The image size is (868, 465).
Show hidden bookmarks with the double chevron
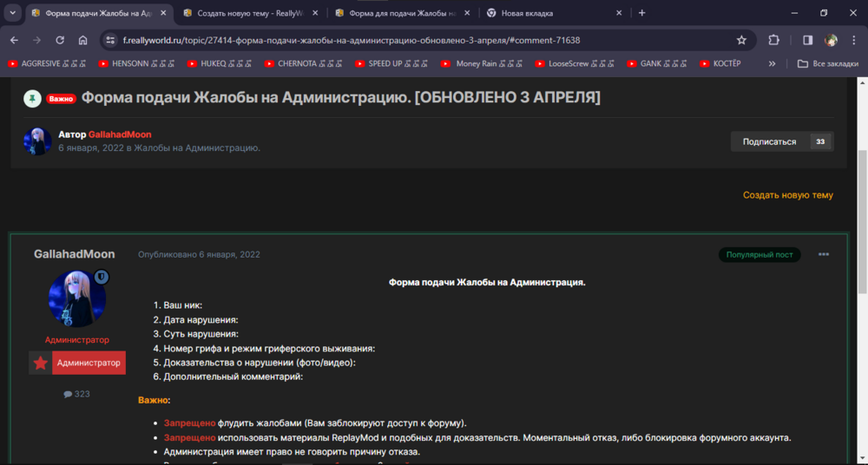[x=772, y=63]
